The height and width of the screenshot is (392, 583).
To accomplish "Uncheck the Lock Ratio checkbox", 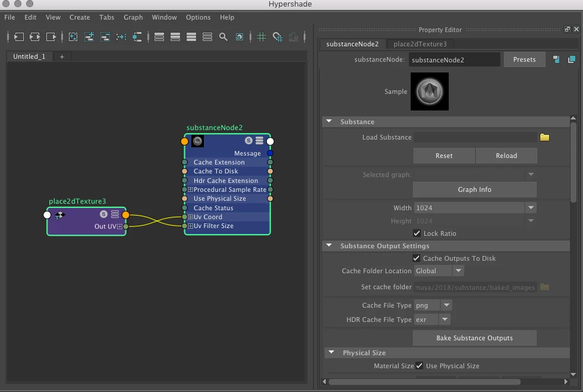I will pyautogui.click(x=417, y=233).
